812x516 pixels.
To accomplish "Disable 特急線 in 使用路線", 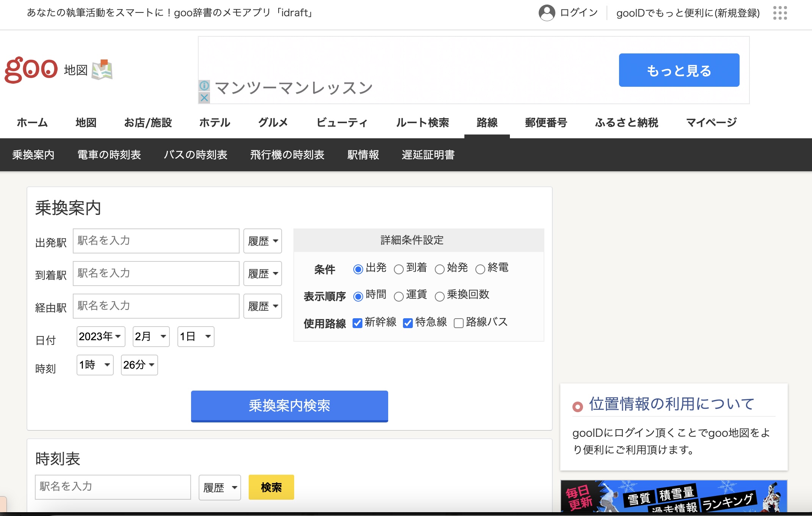I will pos(408,323).
